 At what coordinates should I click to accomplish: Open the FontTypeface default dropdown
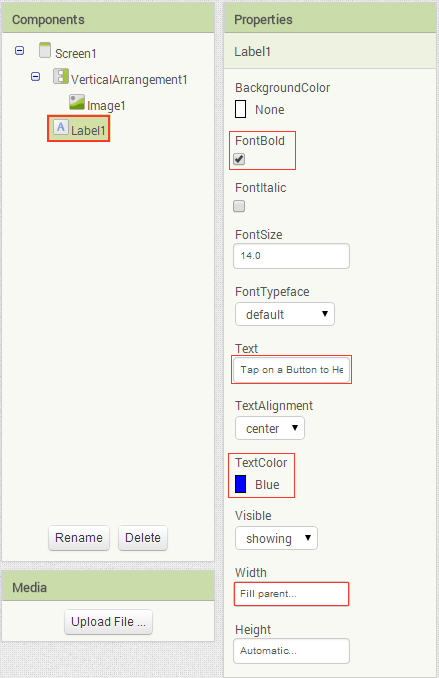[285, 314]
